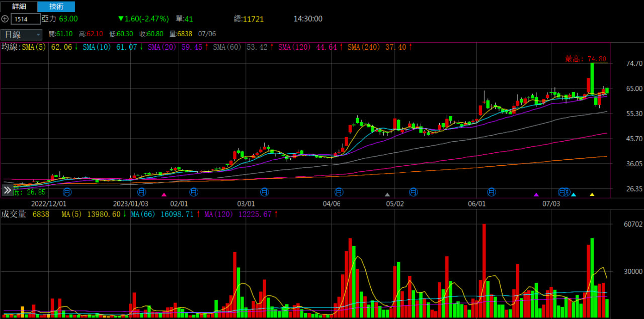Switch to the 詳細 tab

[x=19, y=7]
